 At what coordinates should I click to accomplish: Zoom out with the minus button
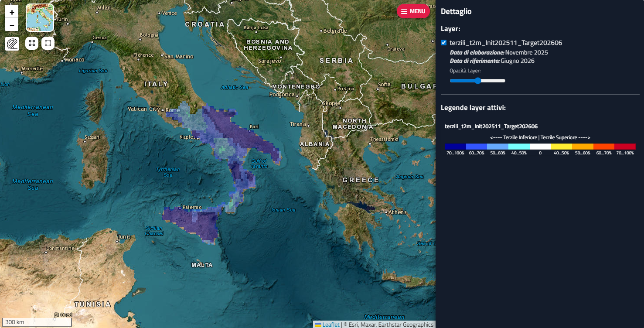pyautogui.click(x=12, y=25)
